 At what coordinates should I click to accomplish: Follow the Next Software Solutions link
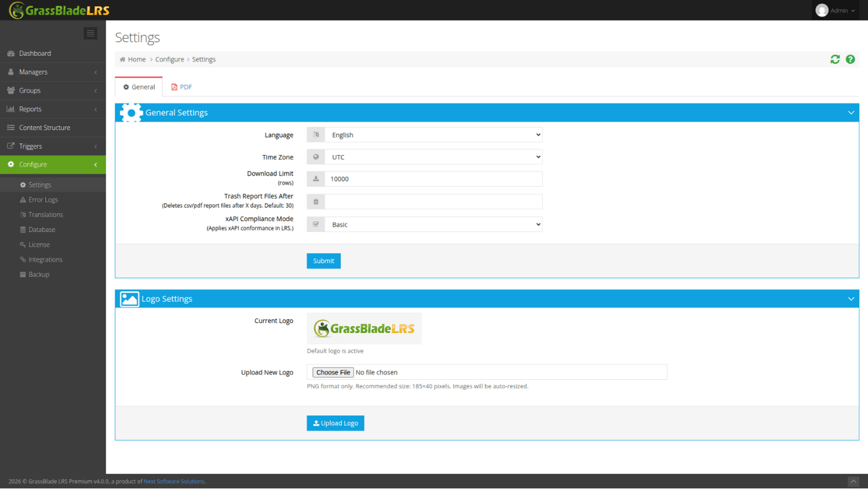click(x=174, y=481)
